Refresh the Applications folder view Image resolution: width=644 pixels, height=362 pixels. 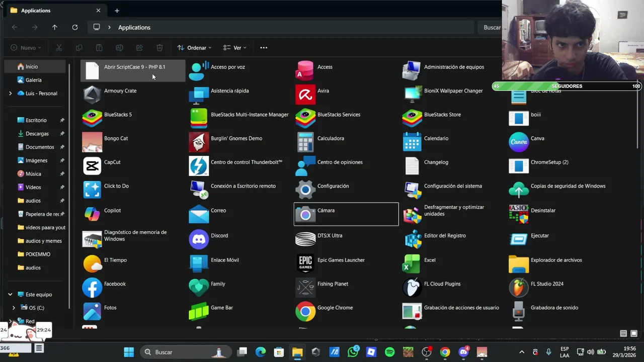[75, 28]
